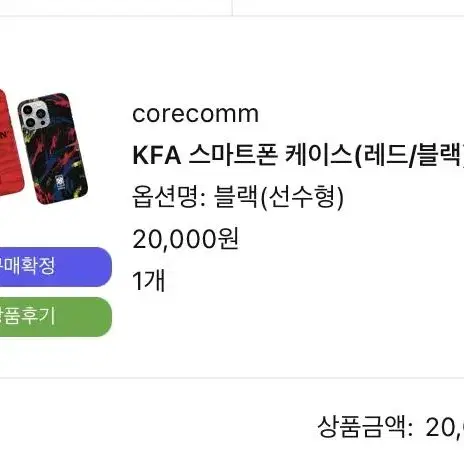Click the 상품금액 label
Screen dimensions: 464x464
click(x=362, y=427)
